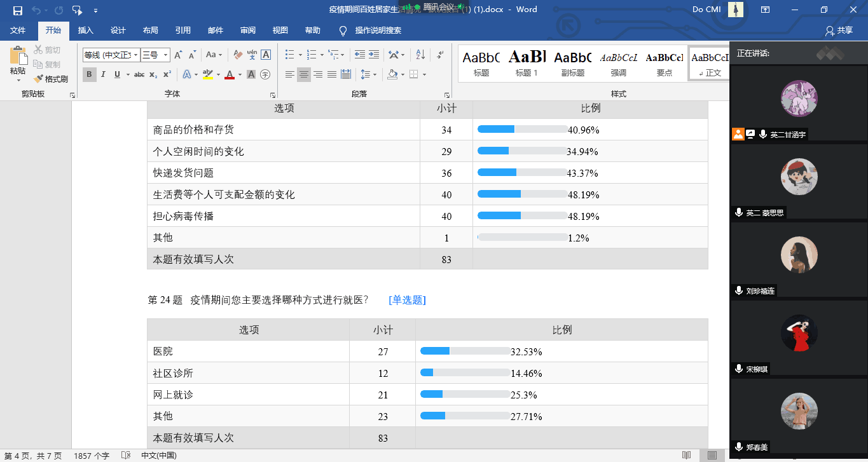This screenshot has width=868, height=462.
Task: Apply paragraph shading with the paint bucket
Action: 392,74
